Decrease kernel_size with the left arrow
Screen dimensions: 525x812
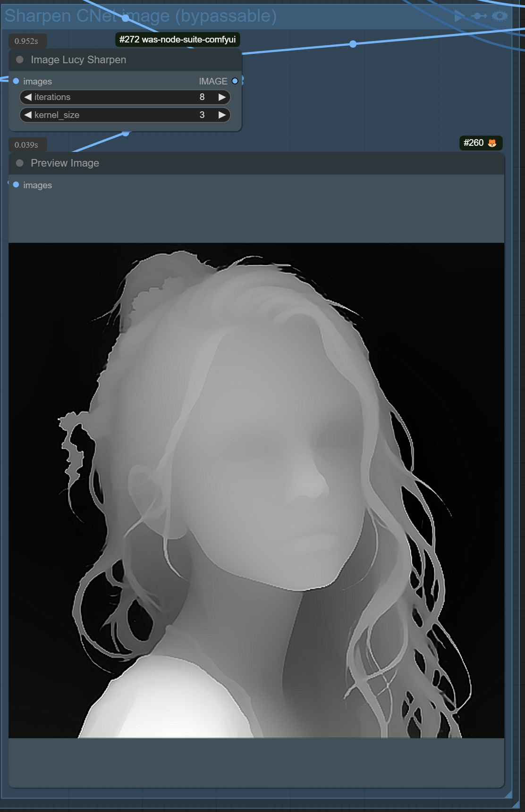pos(28,115)
